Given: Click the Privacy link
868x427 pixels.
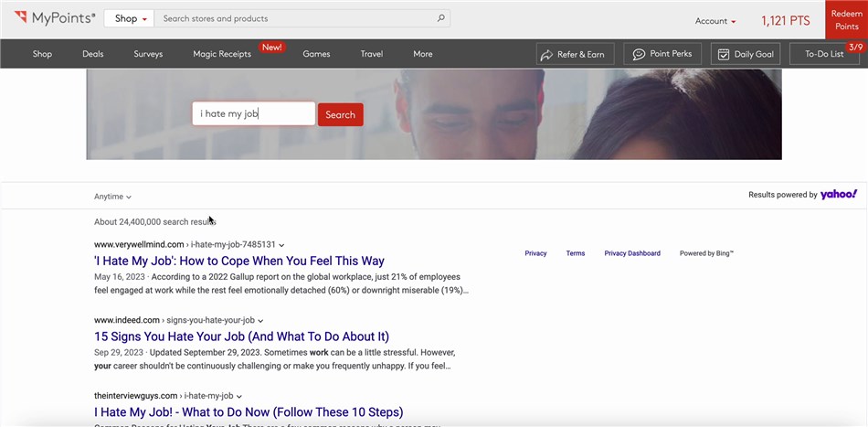Looking at the screenshot, I should point(535,253).
